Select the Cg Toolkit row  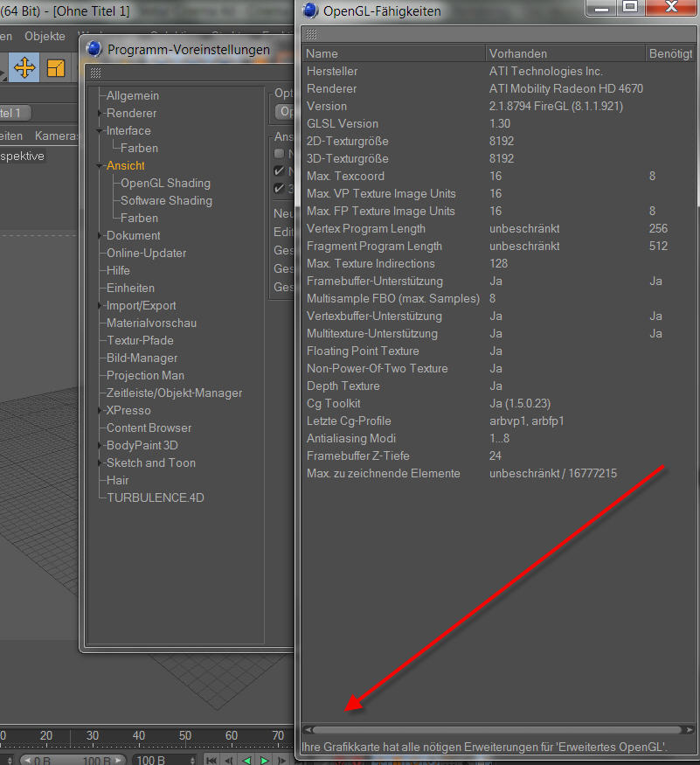pyautogui.click(x=499, y=403)
